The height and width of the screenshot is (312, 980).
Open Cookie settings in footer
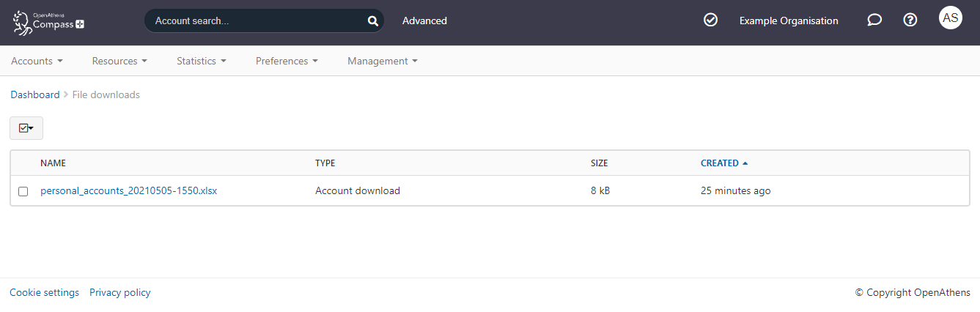click(44, 293)
